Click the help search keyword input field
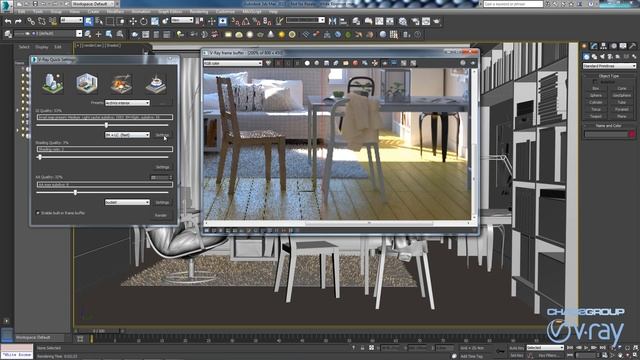 pos(513,4)
